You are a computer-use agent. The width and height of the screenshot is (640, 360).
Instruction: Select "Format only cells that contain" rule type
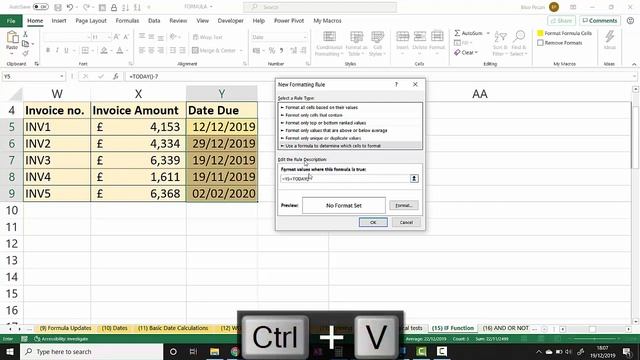(351, 115)
